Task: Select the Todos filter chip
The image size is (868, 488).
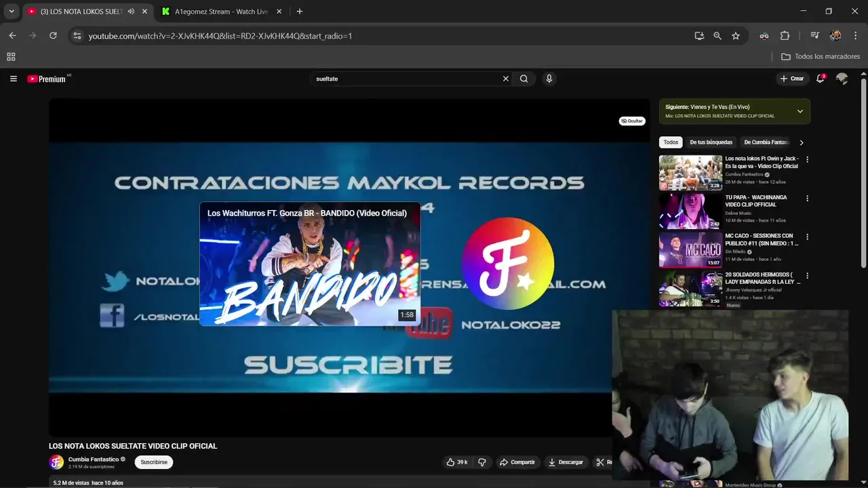Action: pos(671,142)
